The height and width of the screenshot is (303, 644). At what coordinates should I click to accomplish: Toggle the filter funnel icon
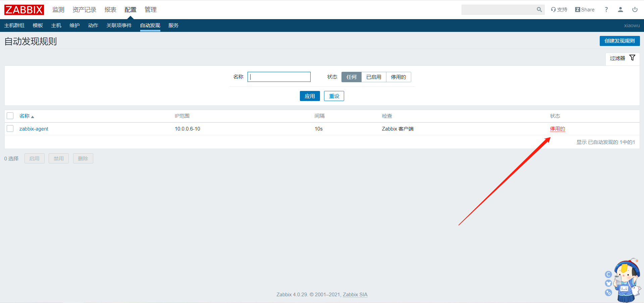click(632, 58)
